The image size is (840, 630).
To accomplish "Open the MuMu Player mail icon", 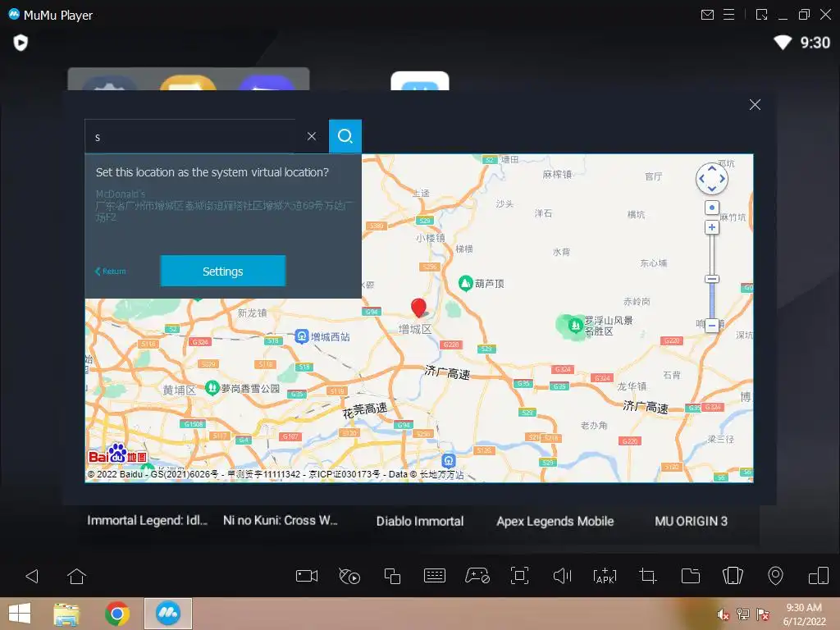I will tap(707, 15).
